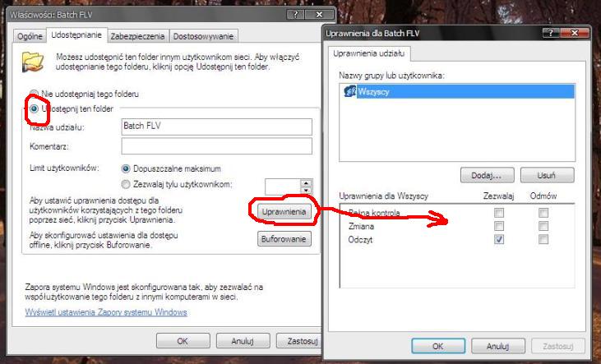Uncheck Zezwalaj checkbox for Odczyt
The image size is (601, 364).
(499, 239)
